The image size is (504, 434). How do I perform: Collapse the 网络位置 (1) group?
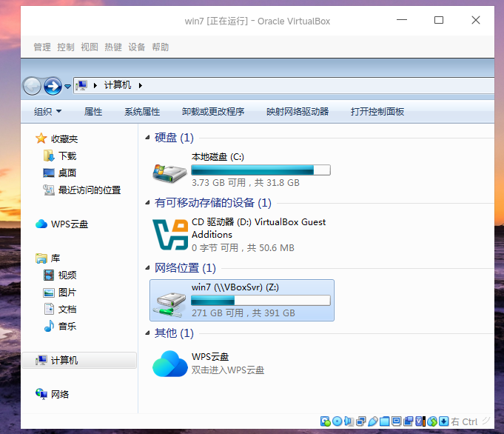click(x=147, y=268)
